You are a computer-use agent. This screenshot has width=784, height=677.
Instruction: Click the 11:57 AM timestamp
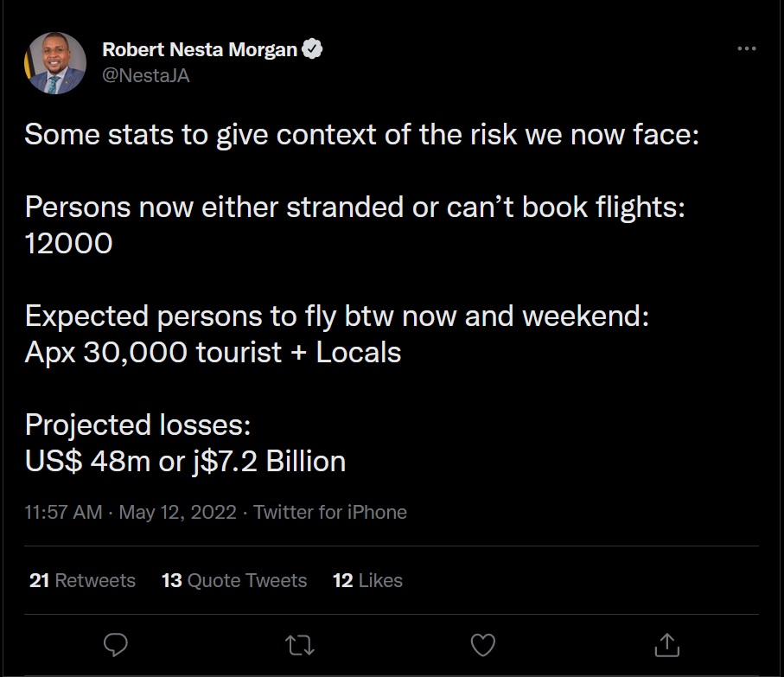click(63, 512)
